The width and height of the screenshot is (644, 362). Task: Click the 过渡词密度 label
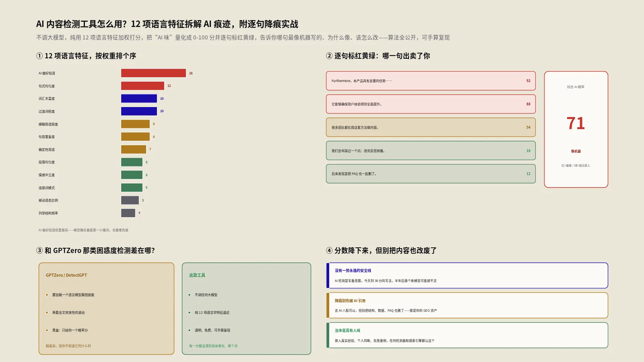[47, 111]
